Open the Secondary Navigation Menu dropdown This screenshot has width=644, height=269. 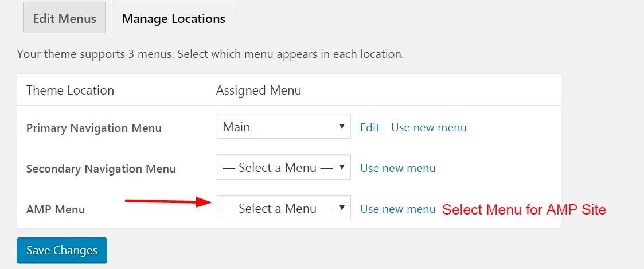pos(284,167)
